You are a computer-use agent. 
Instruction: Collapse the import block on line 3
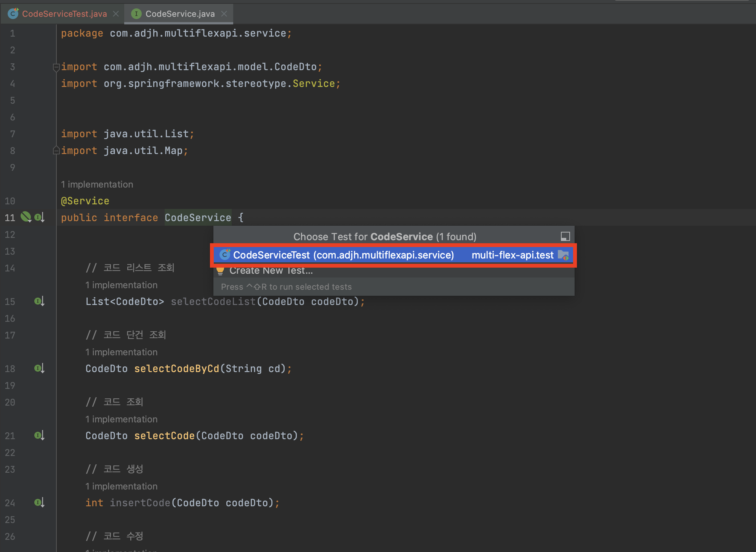(56, 67)
